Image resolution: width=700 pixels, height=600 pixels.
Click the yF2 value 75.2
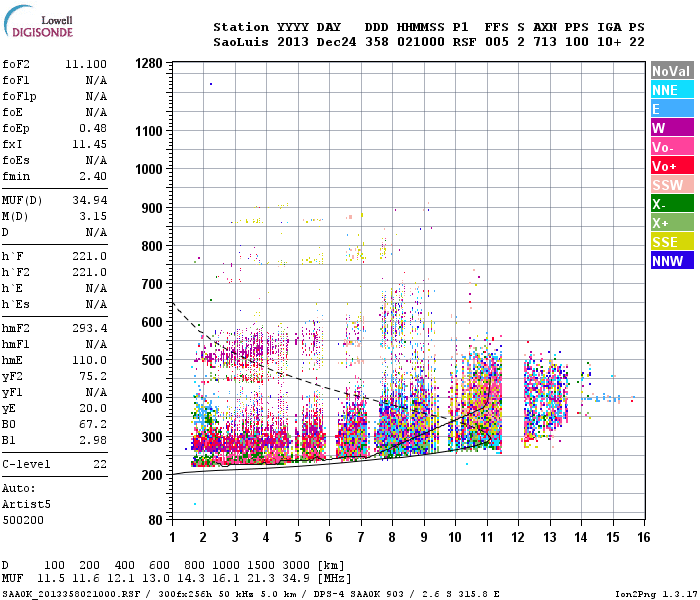click(x=93, y=376)
